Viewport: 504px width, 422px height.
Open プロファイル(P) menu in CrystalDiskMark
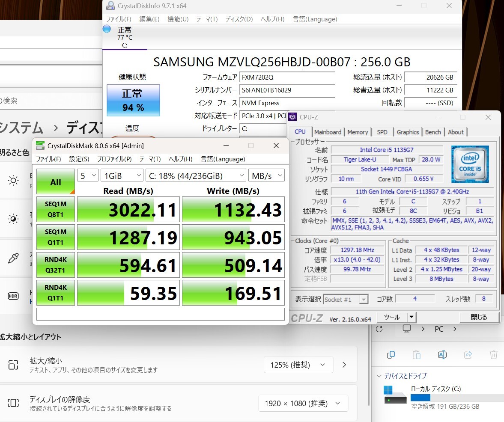pos(114,159)
